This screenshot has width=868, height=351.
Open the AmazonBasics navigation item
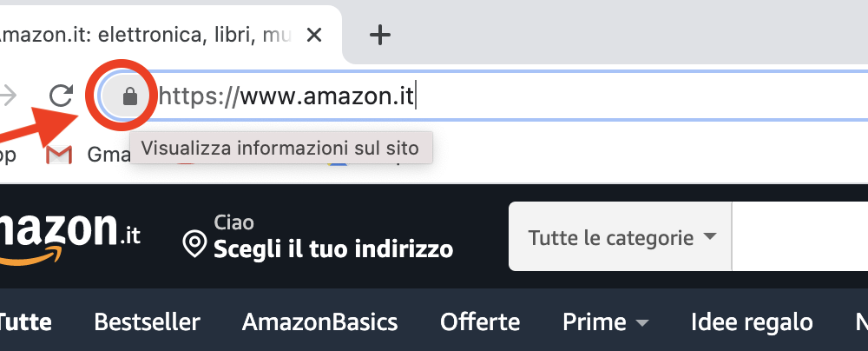tap(320, 321)
